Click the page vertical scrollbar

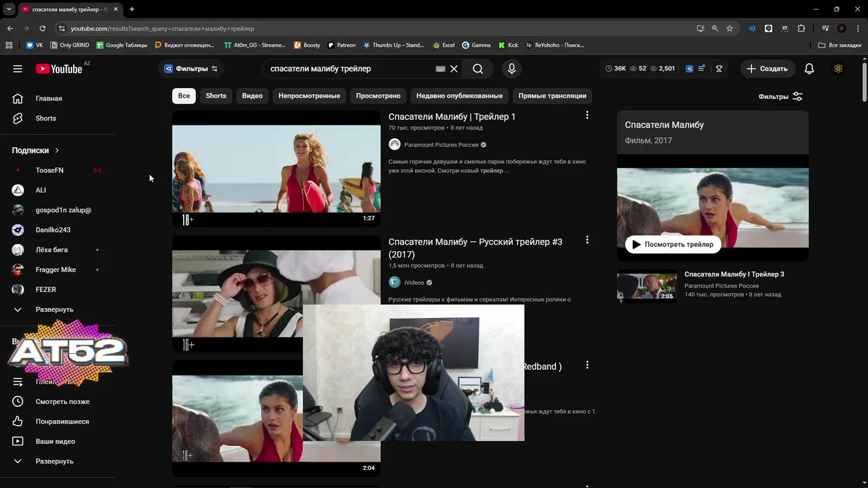tap(865, 81)
